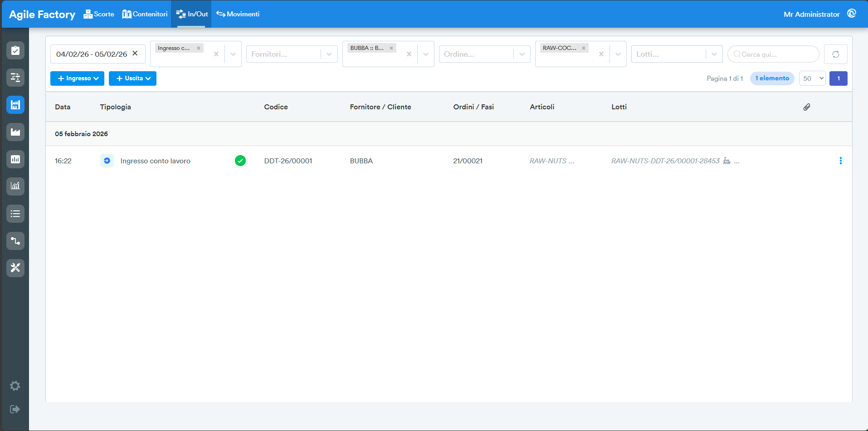The height and width of the screenshot is (431, 868).
Task: Select the highlighted warehouse sidebar icon
Action: point(15,105)
